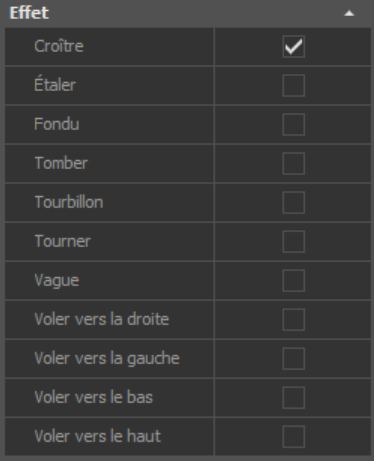Turn on the Tourbillon checkbox
This screenshot has height=461, width=374.
[293, 202]
